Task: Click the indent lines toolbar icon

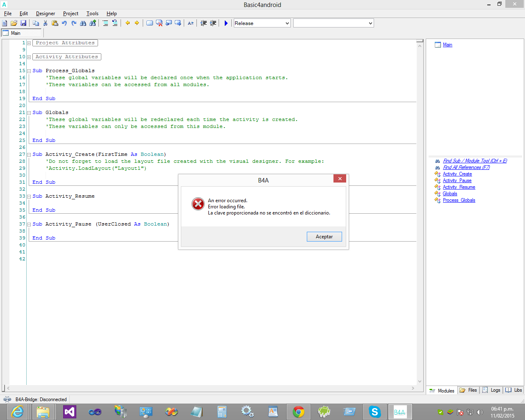Action: (x=213, y=23)
